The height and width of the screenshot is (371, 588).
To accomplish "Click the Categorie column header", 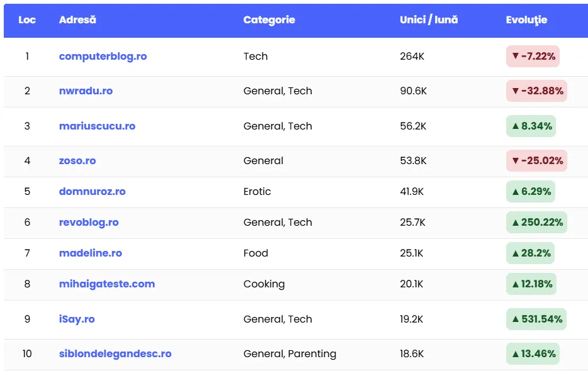I will (269, 19).
